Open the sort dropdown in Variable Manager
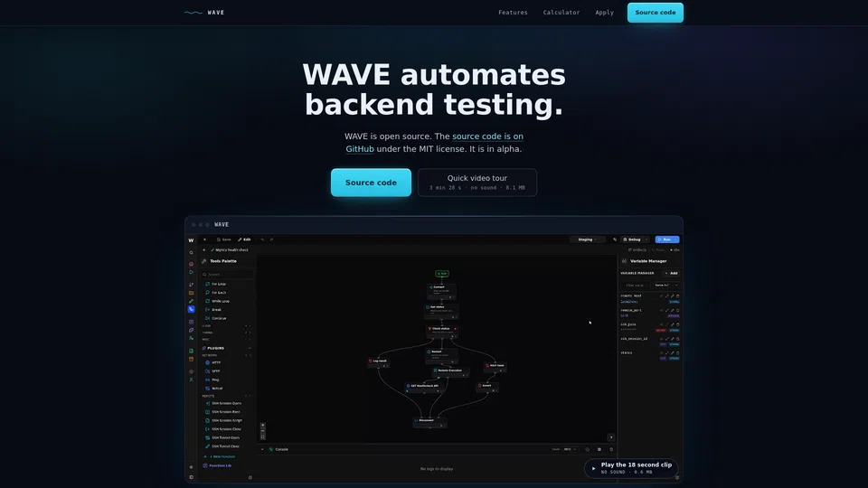This screenshot has height=488, width=868. (666, 286)
